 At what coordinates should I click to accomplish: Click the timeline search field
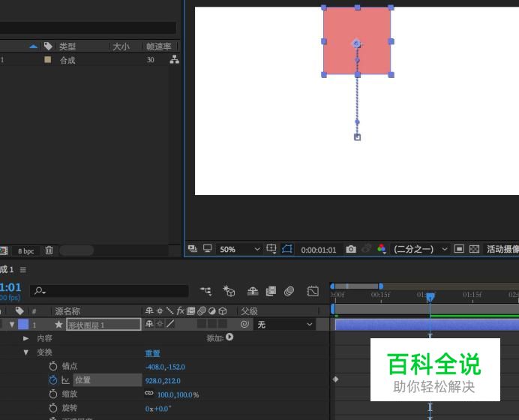(109, 291)
